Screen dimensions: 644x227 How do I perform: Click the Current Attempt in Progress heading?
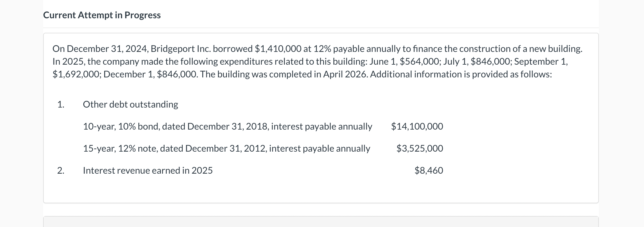coord(102,15)
